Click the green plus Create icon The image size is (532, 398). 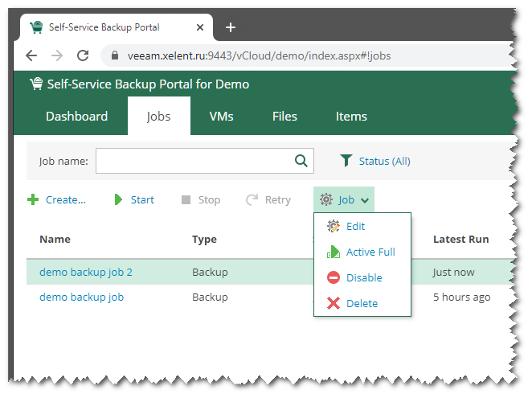[x=33, y=199]
